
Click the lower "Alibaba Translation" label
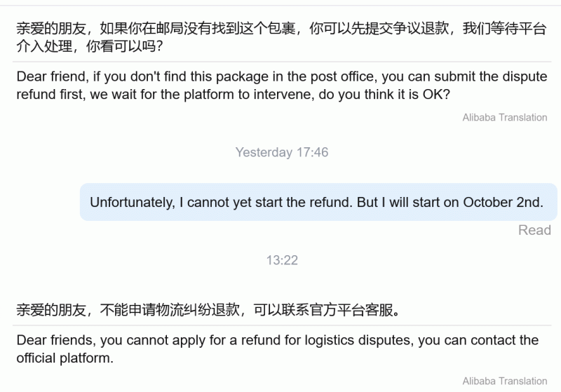504,381
